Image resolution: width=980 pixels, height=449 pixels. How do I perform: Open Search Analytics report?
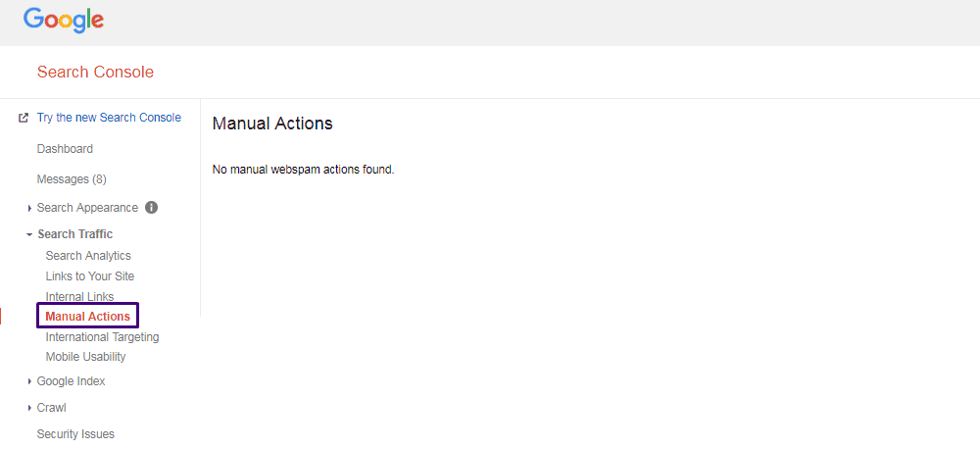88,256
